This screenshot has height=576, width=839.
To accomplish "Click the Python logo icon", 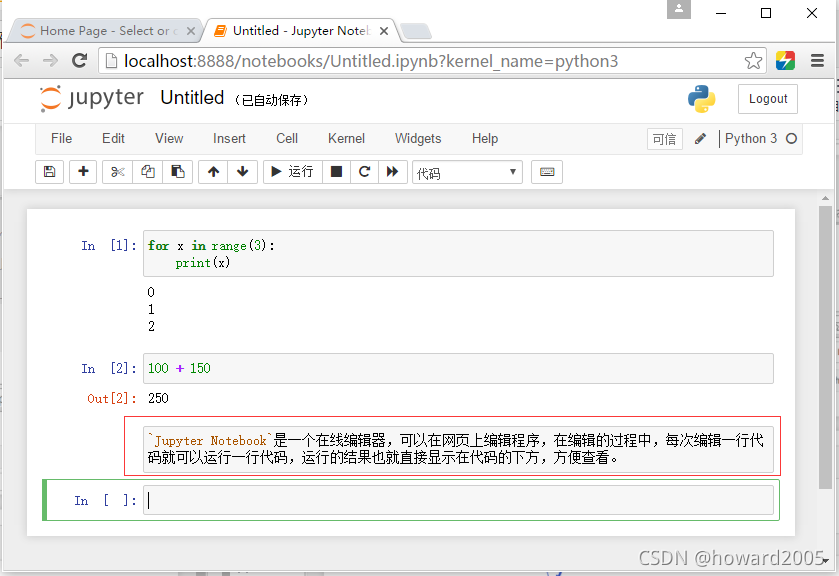I will [x=701, y=99].
